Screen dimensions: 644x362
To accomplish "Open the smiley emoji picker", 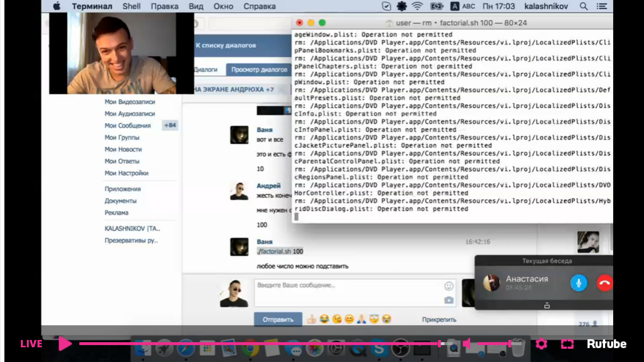I will click(x=449, y=286).
